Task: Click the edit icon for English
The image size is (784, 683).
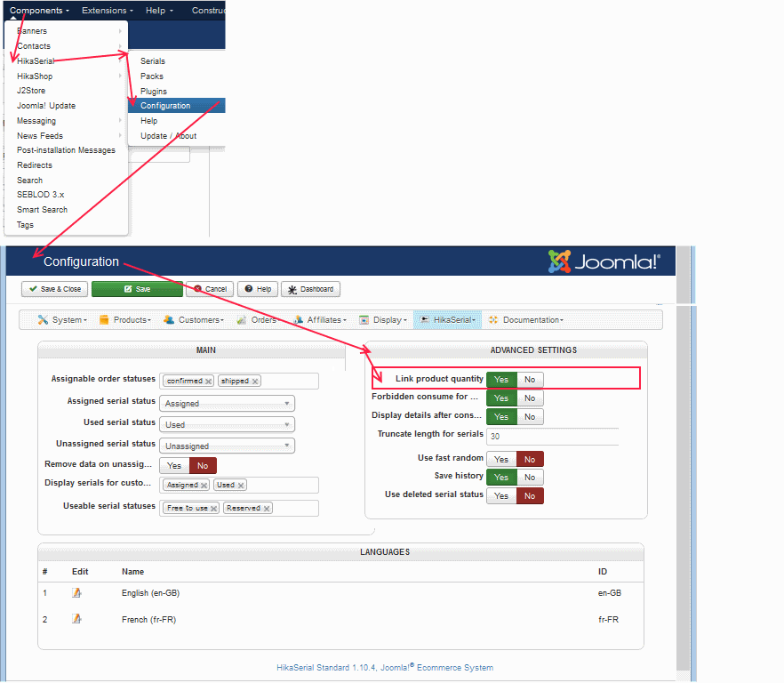Action: click(x=76, y=593)
